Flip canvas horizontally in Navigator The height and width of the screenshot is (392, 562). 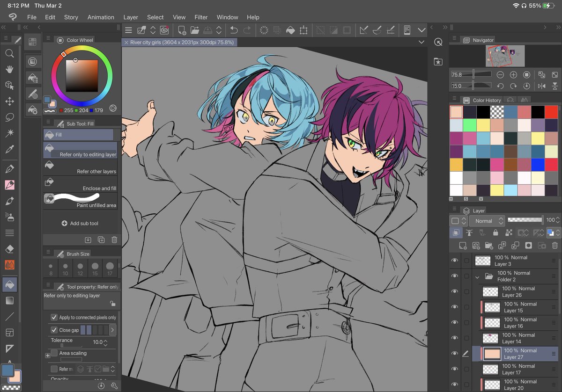click(541, 86)
